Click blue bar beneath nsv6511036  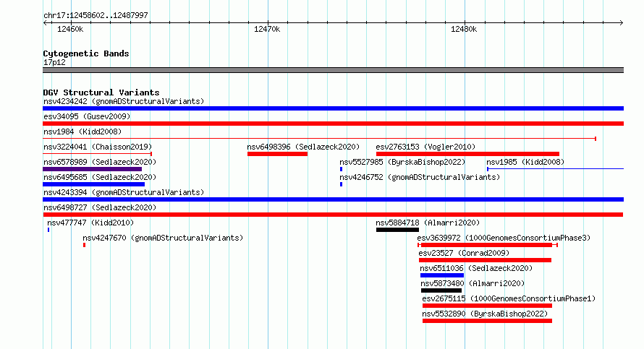coord(442,275)
